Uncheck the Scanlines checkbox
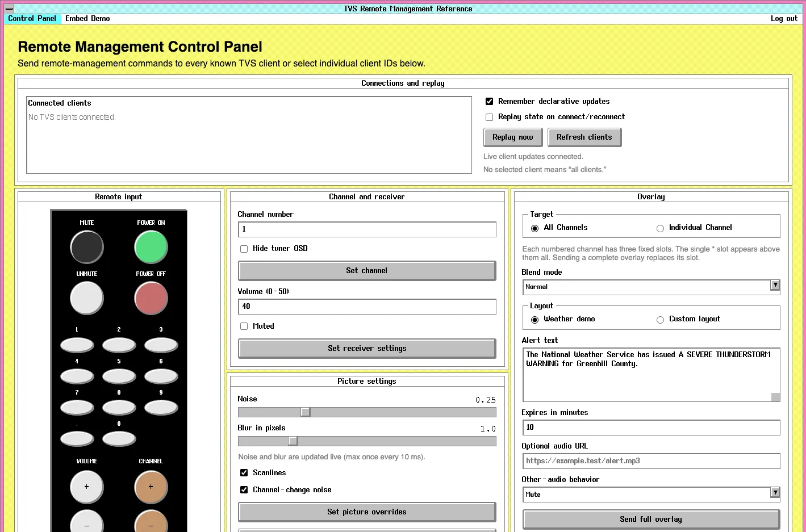The image size is (806, 532). (244, 473)
